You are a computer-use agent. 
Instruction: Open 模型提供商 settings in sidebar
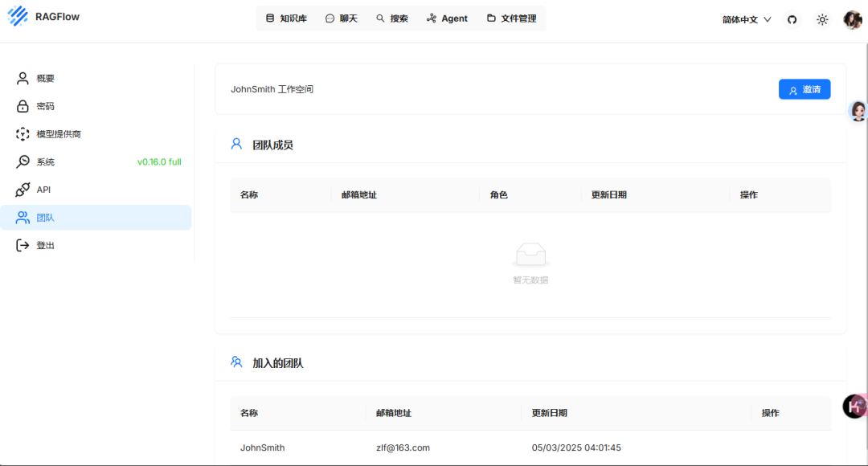(x=59, y=134)
